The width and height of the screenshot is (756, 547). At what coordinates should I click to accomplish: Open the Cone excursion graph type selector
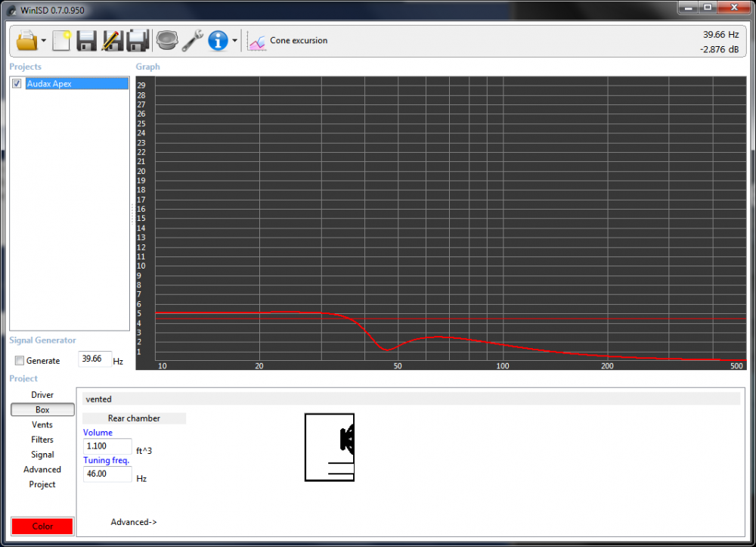point(289,41)
